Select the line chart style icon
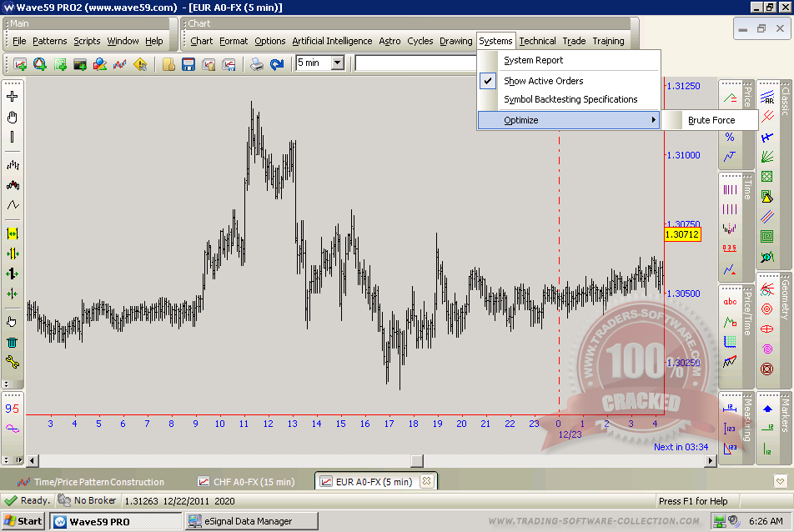 [13, 205]
